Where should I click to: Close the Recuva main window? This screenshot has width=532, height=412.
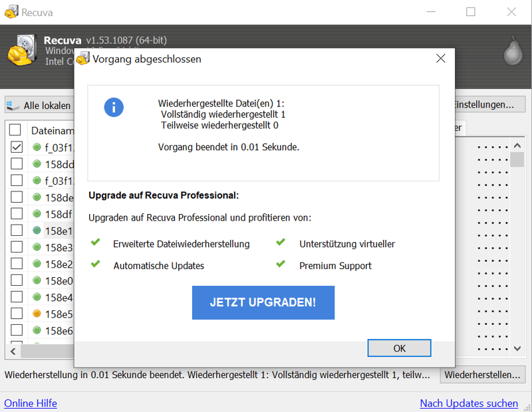(511, 12)
